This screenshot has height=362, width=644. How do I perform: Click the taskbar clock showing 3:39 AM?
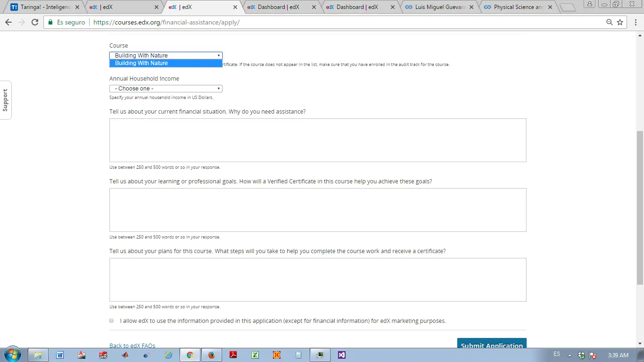tap(618, 355)
